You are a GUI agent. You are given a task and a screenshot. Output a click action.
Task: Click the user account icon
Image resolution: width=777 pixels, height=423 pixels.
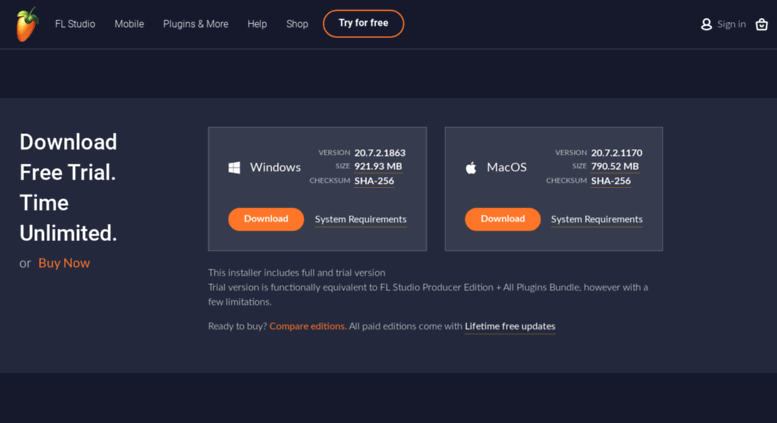(706, 24)
